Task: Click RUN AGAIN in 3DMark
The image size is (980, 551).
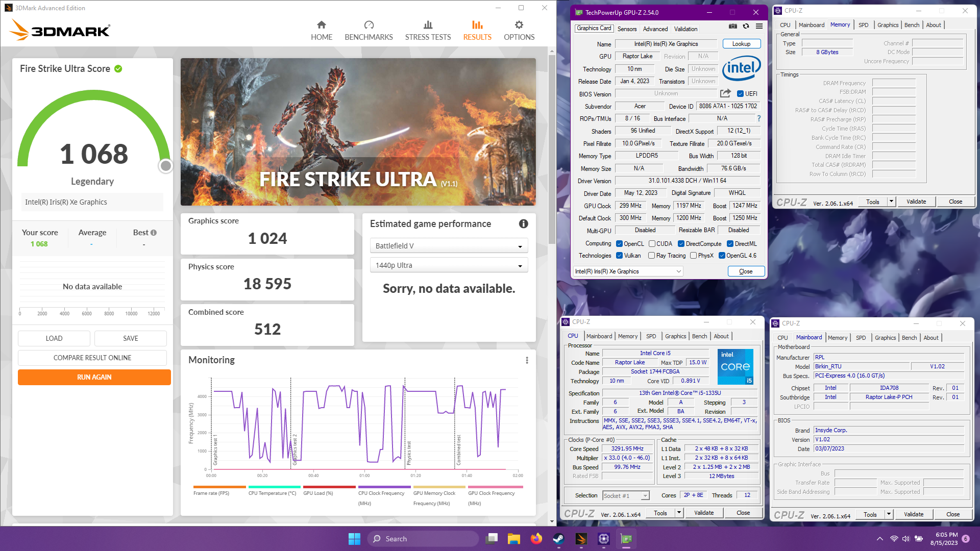Action: tap(94, 377)
